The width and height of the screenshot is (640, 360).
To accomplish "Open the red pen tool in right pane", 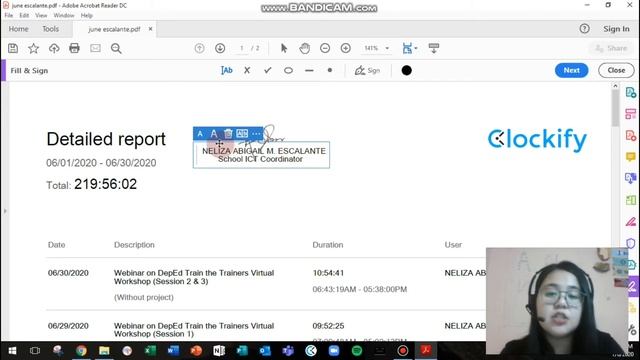I will tap(630, 222).
